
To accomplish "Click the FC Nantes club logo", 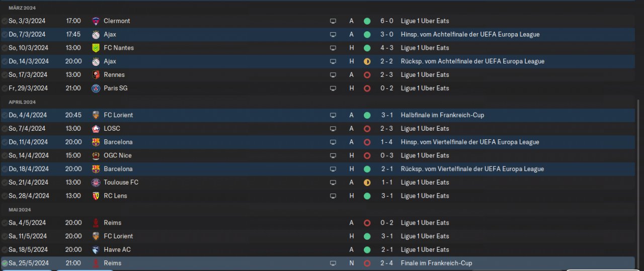I will 96,48.
